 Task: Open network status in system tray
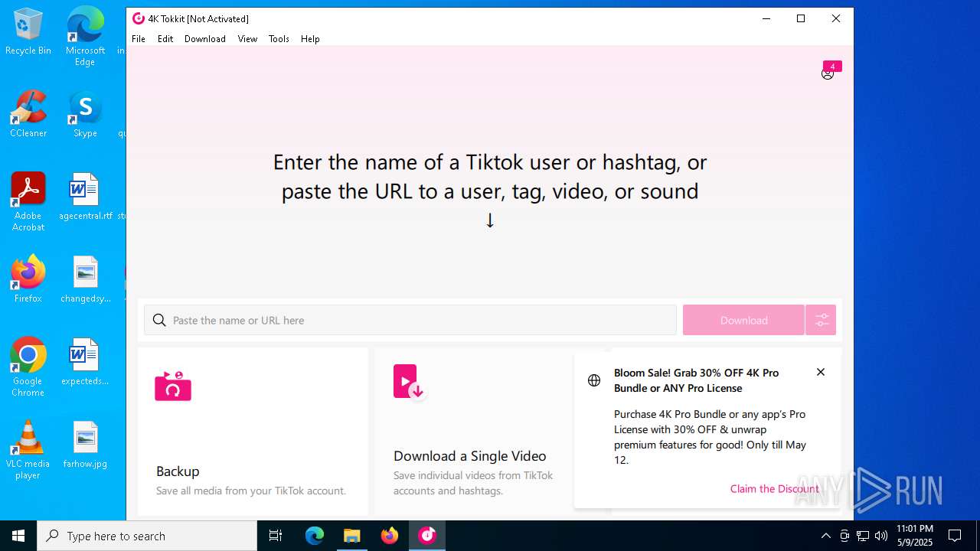(863, 536)
